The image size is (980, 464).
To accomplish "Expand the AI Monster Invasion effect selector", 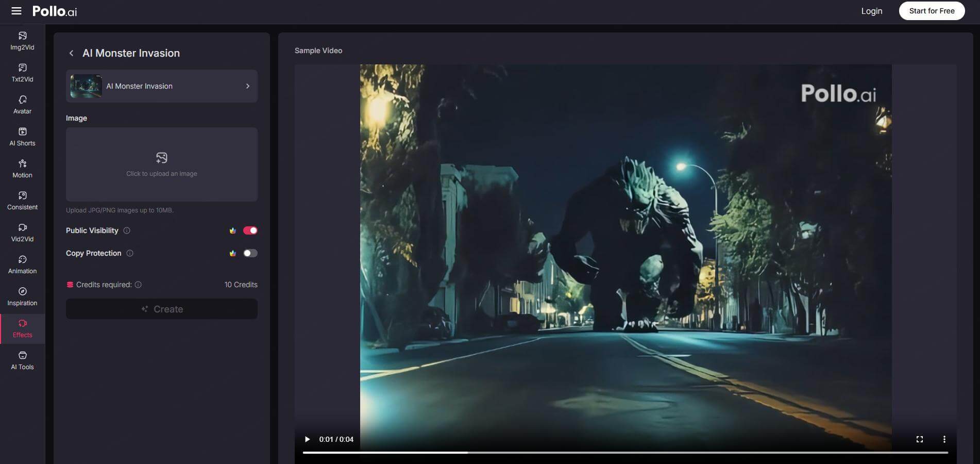I will coord(161,86).
